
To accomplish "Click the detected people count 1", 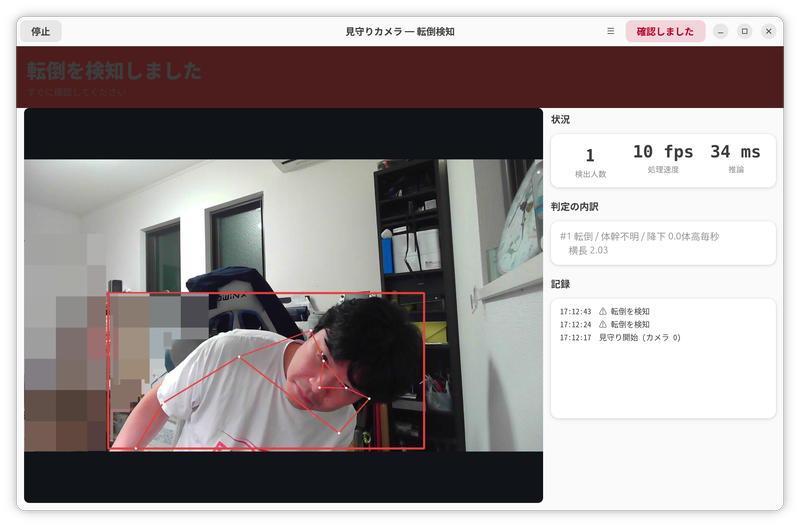I will coord(590,155).
